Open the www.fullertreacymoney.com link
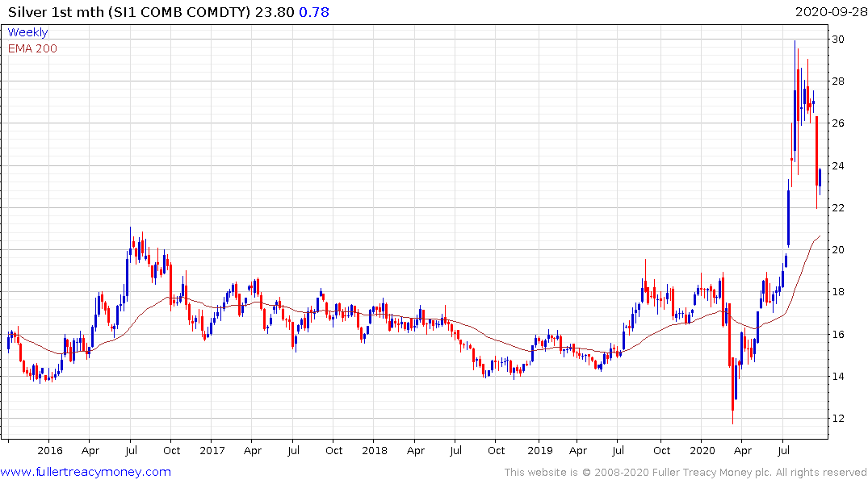The width and height of the screenshot is (868, 484). click(86, 472)
